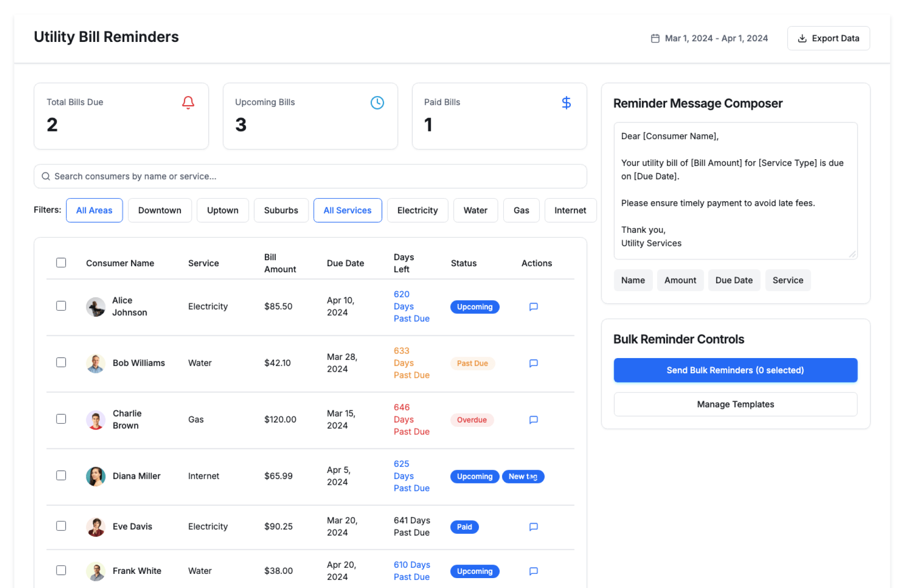This screenshot has height=588, width=905.
Task: Click message icon for Bob Williams
Action: (533, 363)
